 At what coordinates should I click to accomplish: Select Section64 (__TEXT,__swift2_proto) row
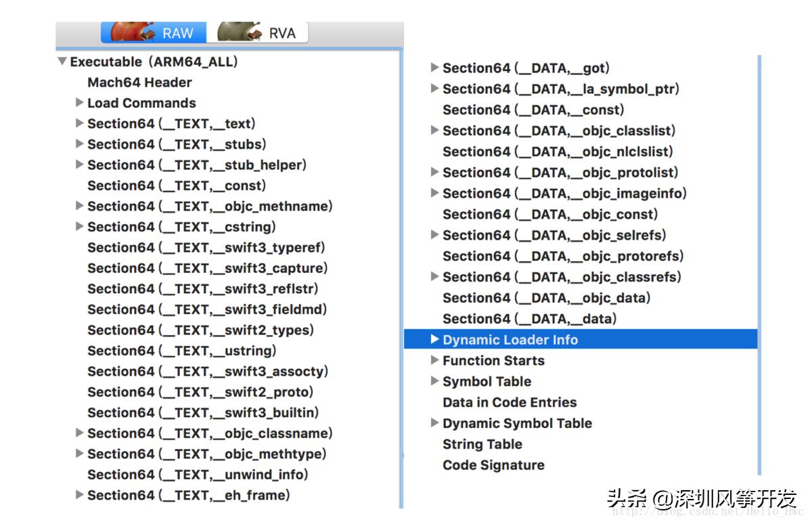[x=201, y=392]
